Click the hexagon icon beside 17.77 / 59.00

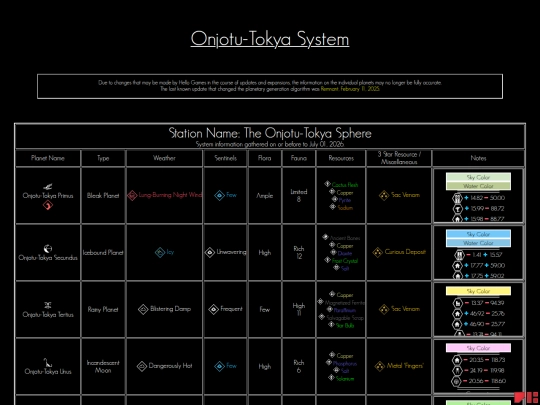(x=457, y=266)
